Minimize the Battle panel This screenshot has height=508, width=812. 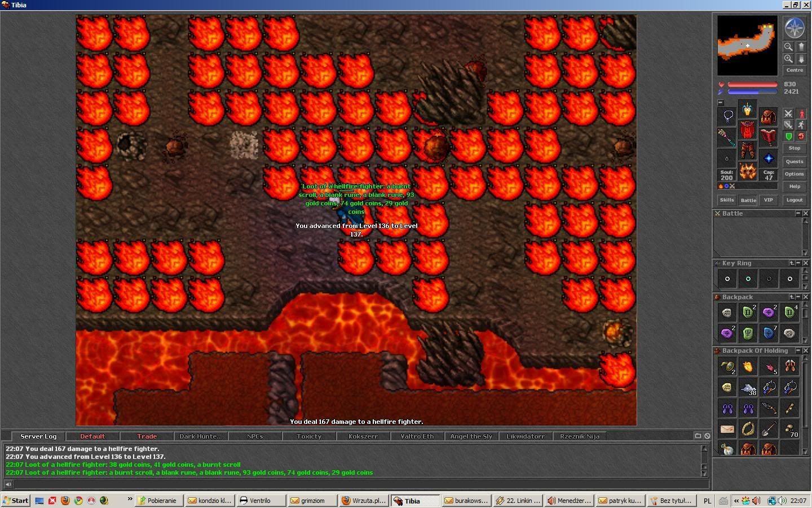coord(798,213)
